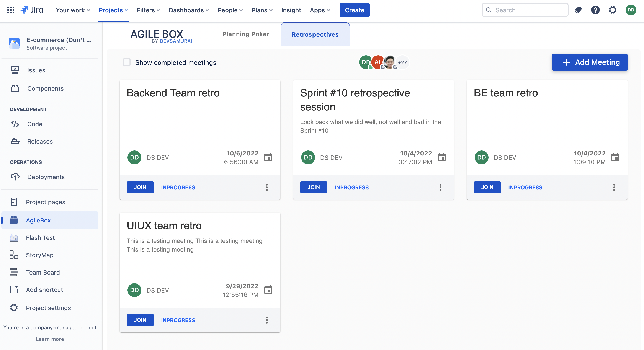Click the Flash Test icon

tap(14, 237)
